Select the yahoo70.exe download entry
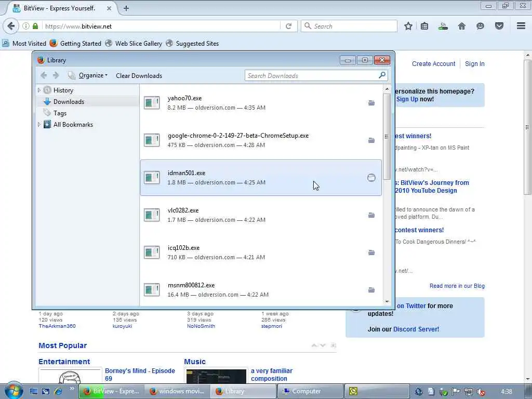The height and width of the screenshot is (399, 532). (261, 103)
